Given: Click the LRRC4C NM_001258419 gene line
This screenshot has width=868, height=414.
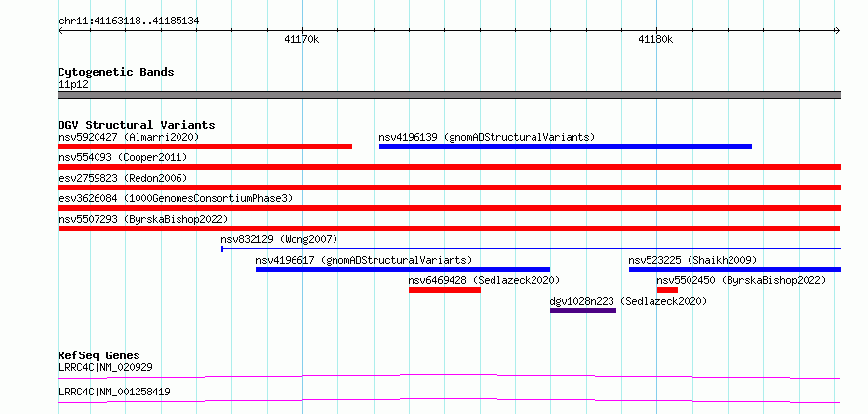Looking at the screenshot, I should pos(449,401).
